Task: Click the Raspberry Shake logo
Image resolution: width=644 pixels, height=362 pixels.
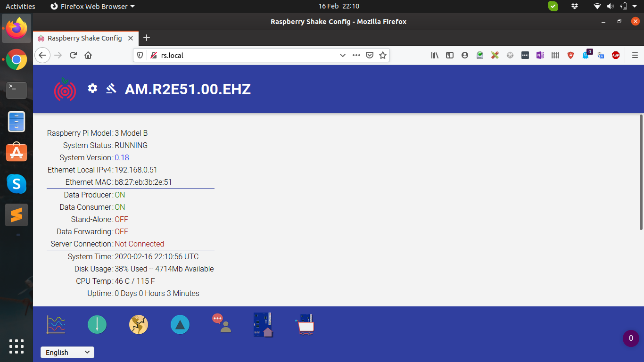Action: tap(65, 89)
